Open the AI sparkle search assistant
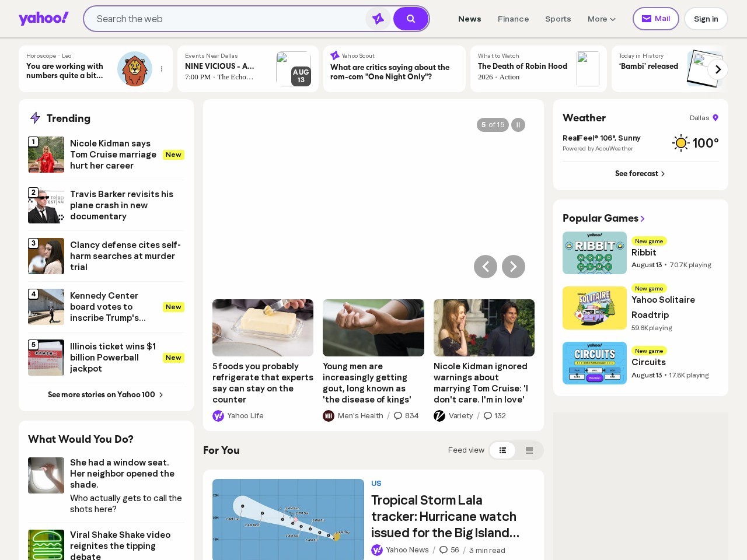Screen dimensions: 747x560 [x=378, y=19]
